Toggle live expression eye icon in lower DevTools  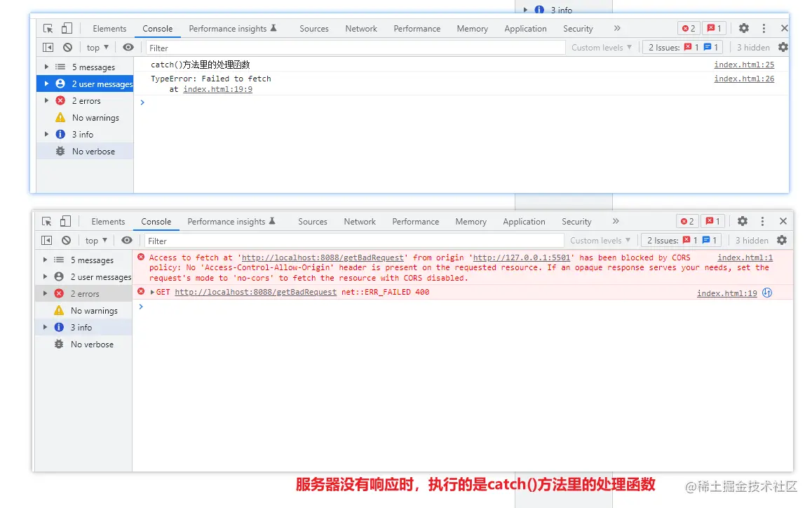pyautogui.click(x=127, y=241)
